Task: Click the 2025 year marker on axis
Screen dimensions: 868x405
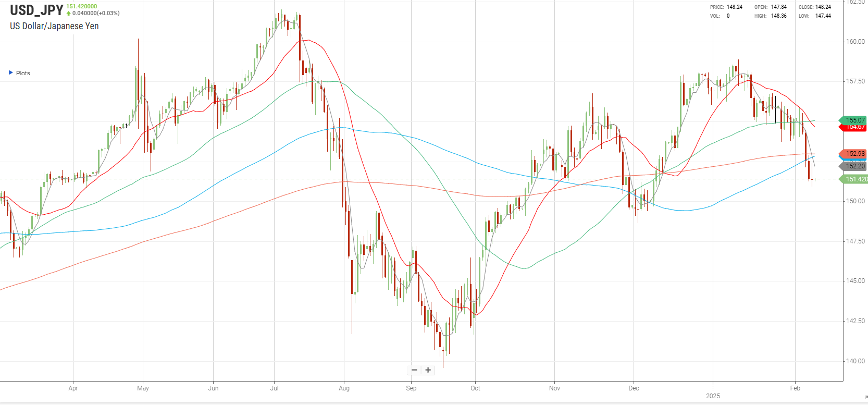Action: click(713, 396)
